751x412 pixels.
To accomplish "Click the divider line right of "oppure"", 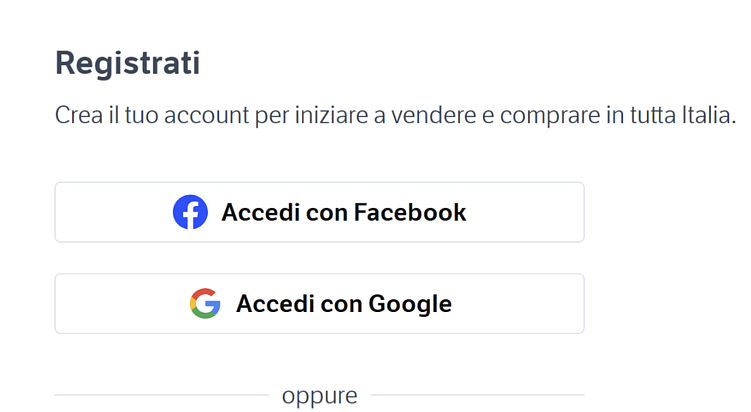I will [477, 396].
